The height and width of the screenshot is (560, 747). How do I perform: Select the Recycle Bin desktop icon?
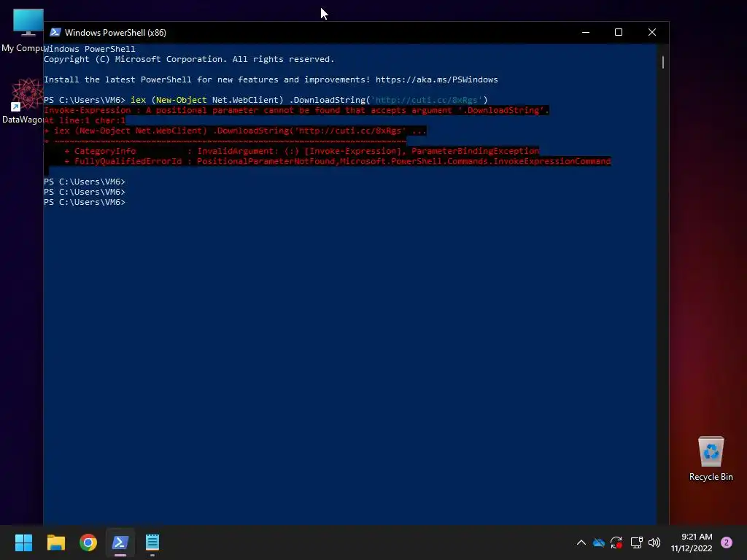point(711,459)
